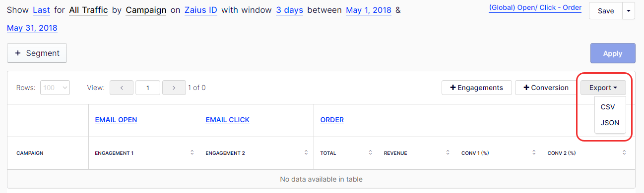Go to previous page arrow
Screen dimensions: 644x193
(121, 88)
